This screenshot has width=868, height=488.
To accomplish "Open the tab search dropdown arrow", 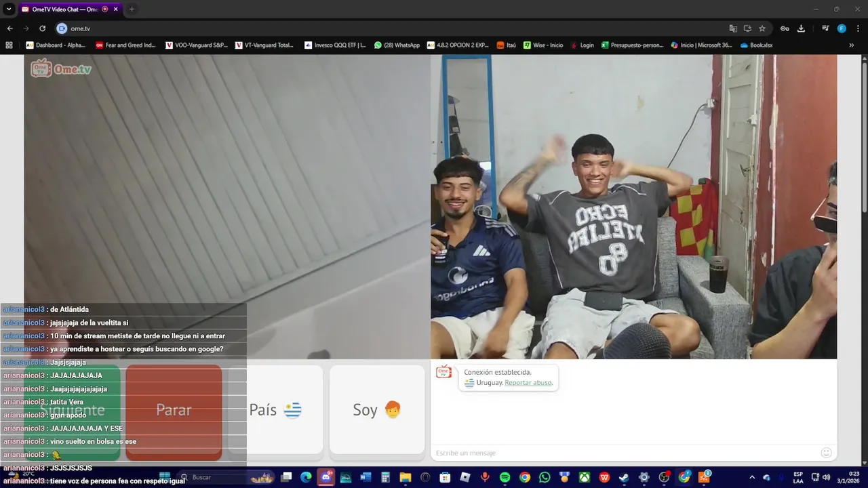I will coord(9,9).
